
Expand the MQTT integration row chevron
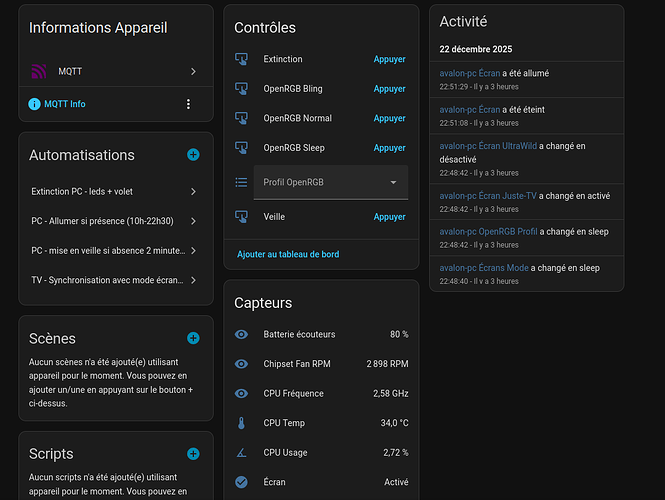(193, 72)
